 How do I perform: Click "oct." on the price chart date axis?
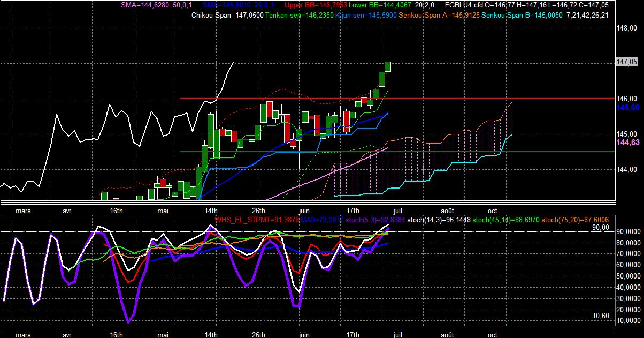494,210
